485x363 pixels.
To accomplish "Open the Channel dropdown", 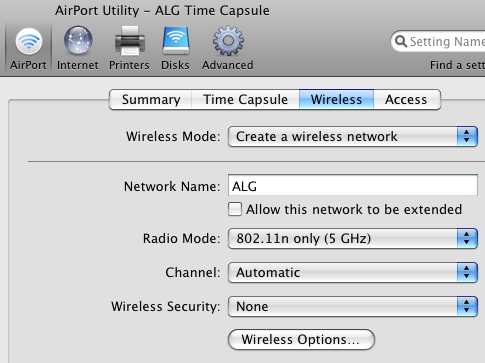I will tap(353, 273).
